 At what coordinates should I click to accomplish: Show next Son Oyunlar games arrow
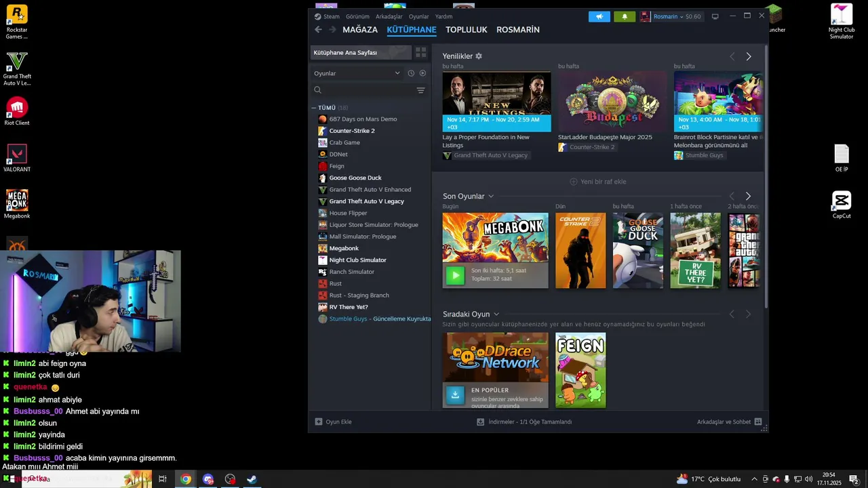tap(749, 196)
